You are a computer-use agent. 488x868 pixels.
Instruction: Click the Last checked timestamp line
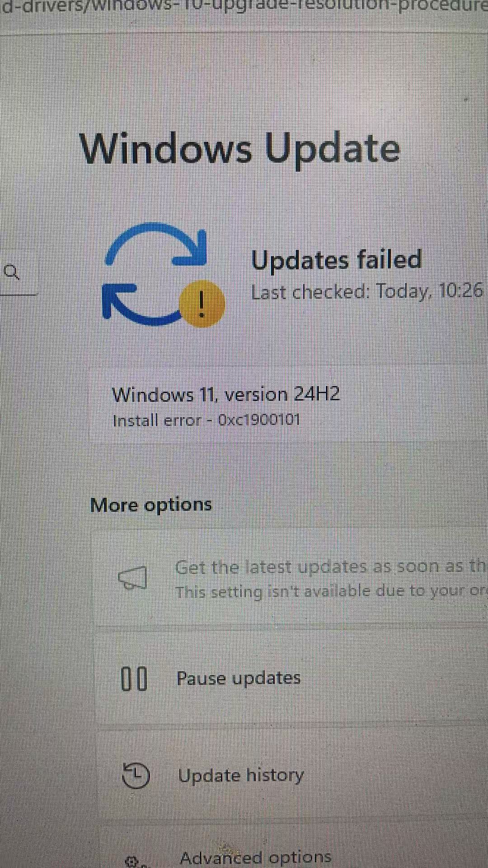(x=367, y=292)
